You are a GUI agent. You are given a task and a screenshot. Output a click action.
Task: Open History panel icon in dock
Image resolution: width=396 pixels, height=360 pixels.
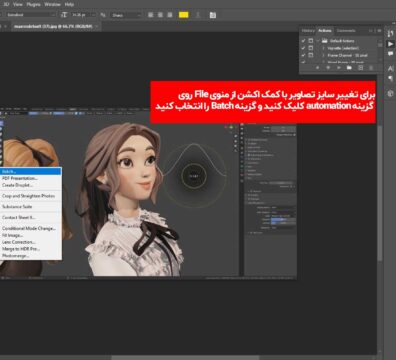390,33
